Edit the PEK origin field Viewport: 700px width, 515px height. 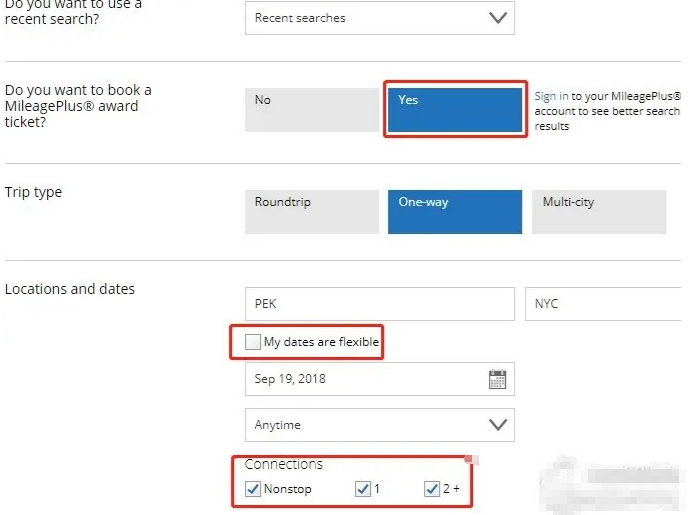[379, 304]
